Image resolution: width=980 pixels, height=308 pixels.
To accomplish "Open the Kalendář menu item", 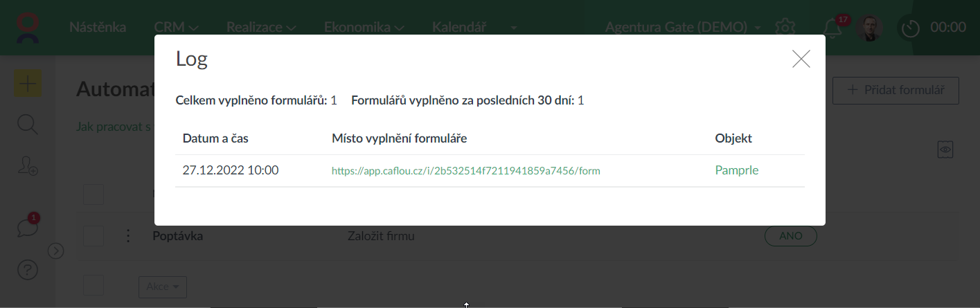I will pyautogui.click(x=459, y=28).
